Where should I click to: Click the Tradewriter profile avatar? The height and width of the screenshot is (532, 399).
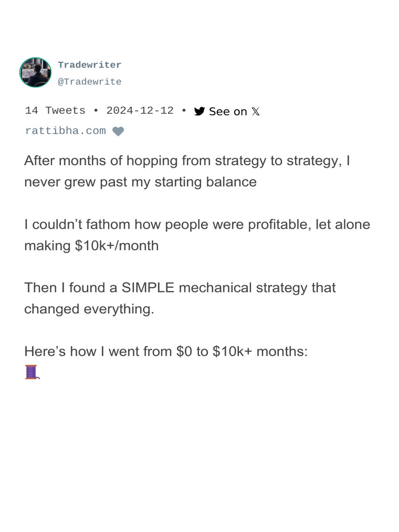point(35,72)
